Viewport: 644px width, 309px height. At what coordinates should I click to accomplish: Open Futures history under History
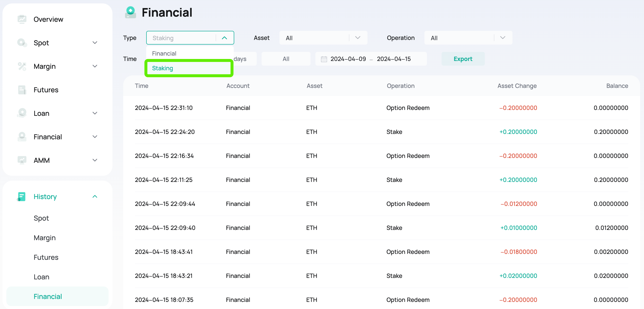(46, 257)
